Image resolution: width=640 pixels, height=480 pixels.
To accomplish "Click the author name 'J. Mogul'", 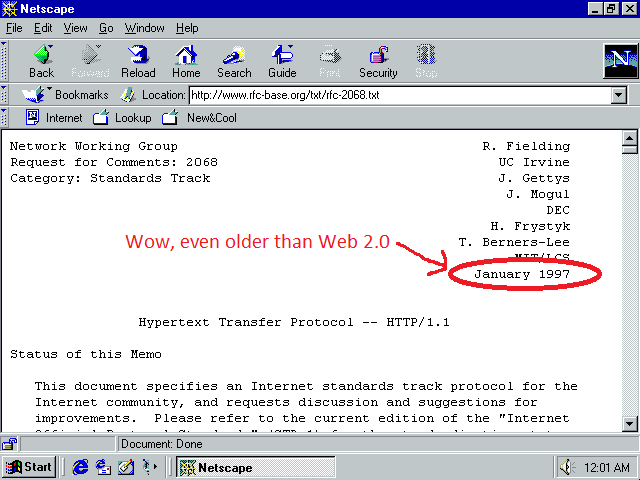I will tap(538, 194).
